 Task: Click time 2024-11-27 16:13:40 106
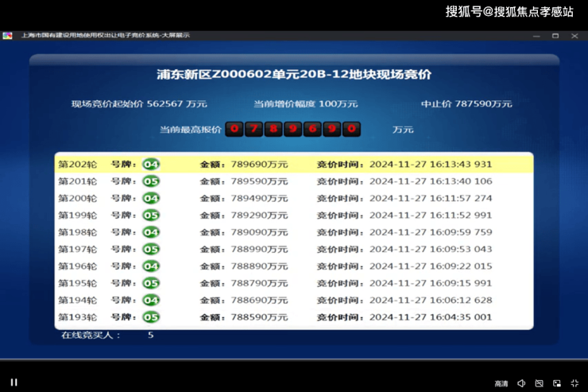click(431, 181)
